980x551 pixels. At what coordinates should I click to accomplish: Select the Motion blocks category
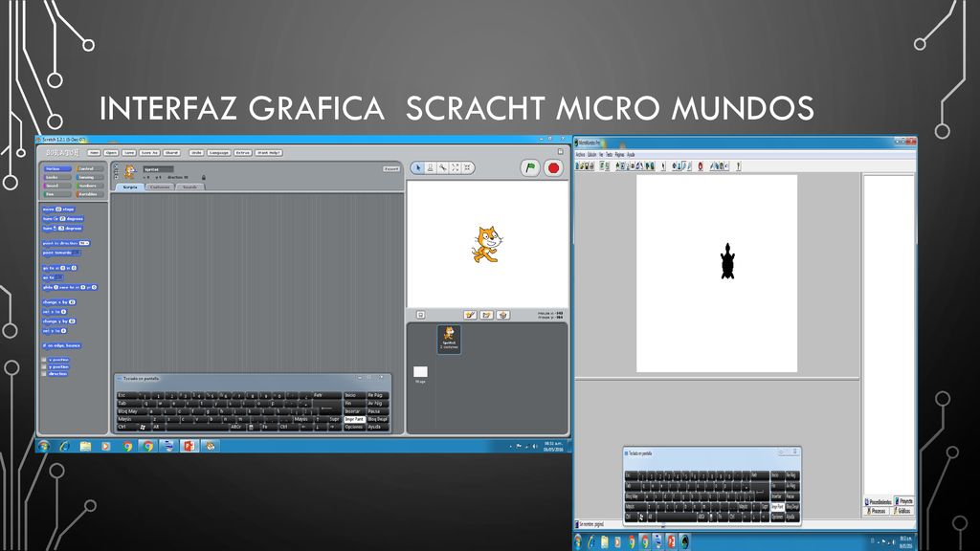click(x=56, y=168)
